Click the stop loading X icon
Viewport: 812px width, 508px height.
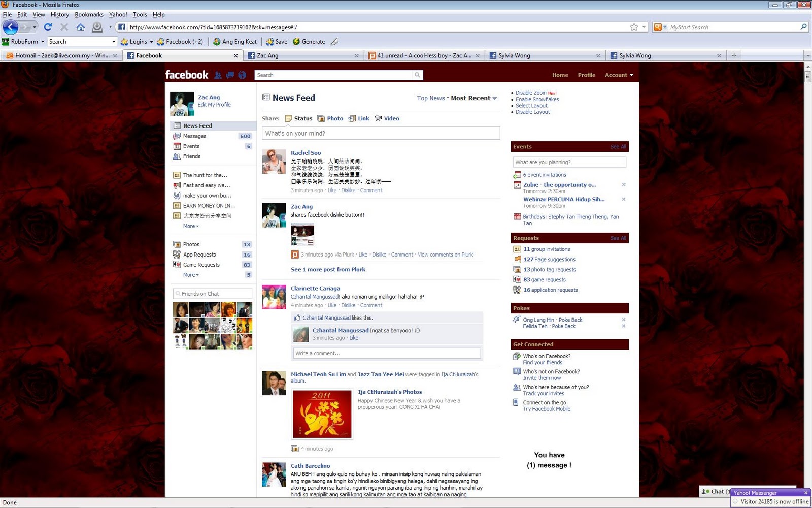pos(64,27)
